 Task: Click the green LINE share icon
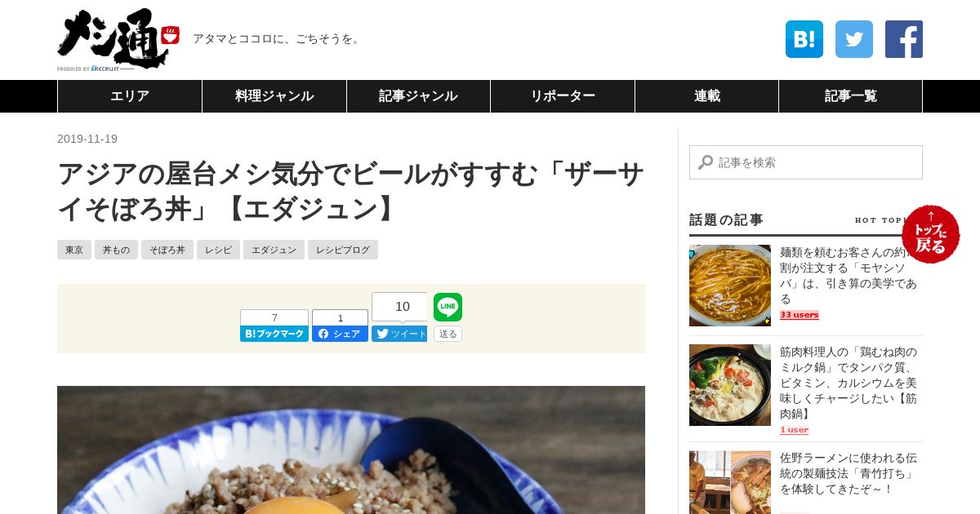(448, 307)
